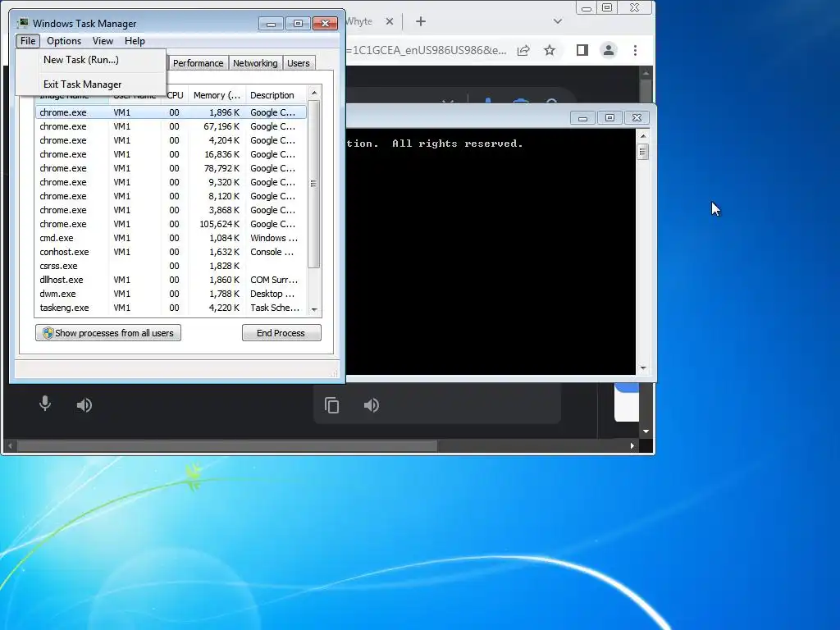The image size is (840, 630).
Task: Click the Chrome horizontal scroll left arrow
Action: (9, 445)
